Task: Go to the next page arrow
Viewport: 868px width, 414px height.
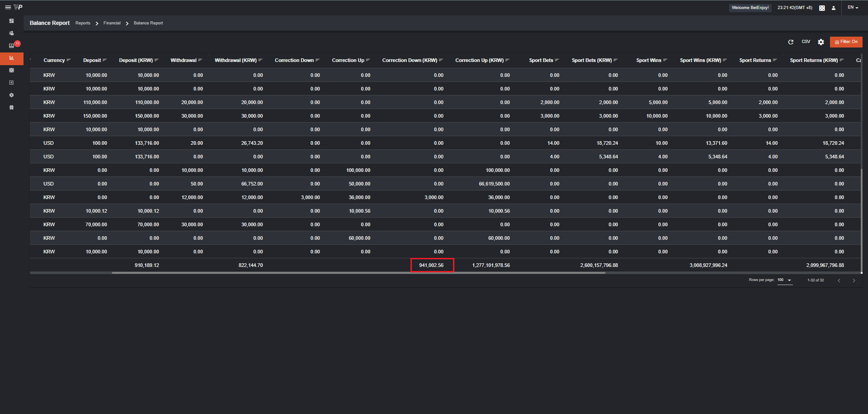Action: tap(854, 281)
